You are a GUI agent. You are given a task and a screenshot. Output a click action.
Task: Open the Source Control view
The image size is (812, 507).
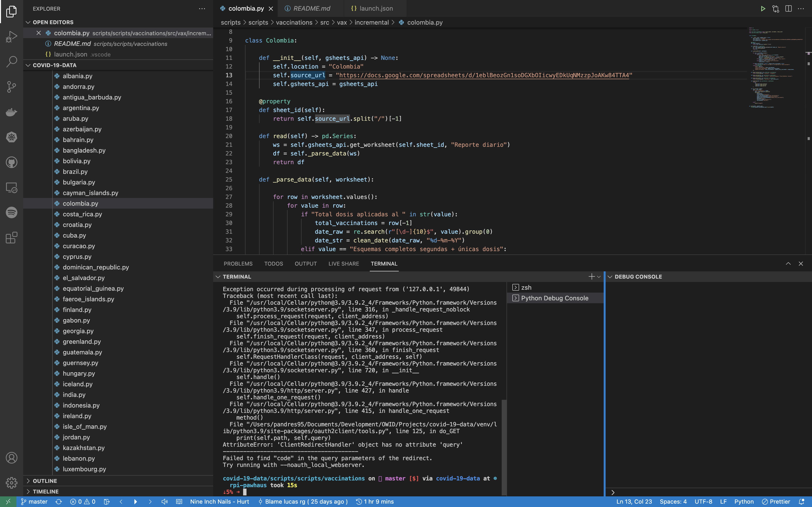[x=11, y=87]
